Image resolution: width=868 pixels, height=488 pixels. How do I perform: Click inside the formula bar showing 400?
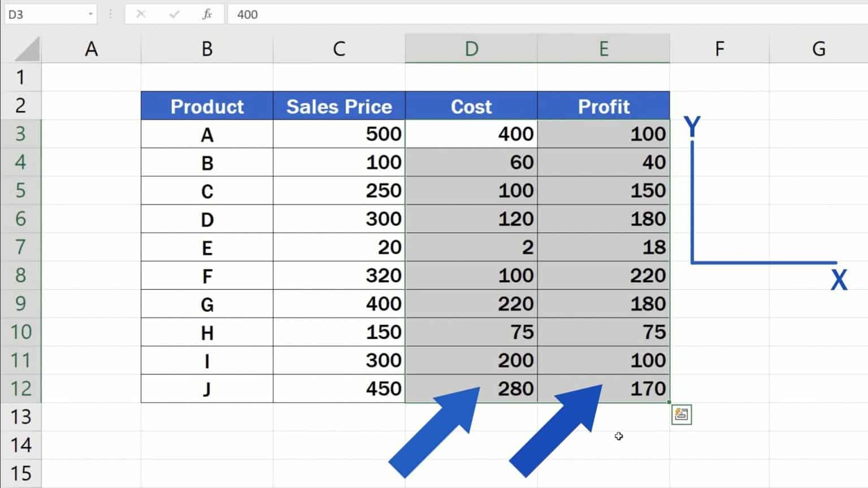click(283, 14)
